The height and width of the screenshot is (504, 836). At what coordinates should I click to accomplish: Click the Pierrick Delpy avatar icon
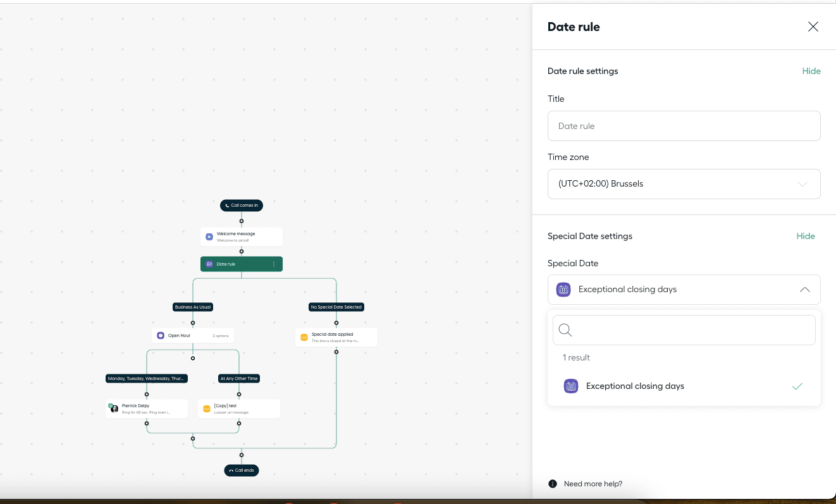pyautogui.click(x=114, y=408)
